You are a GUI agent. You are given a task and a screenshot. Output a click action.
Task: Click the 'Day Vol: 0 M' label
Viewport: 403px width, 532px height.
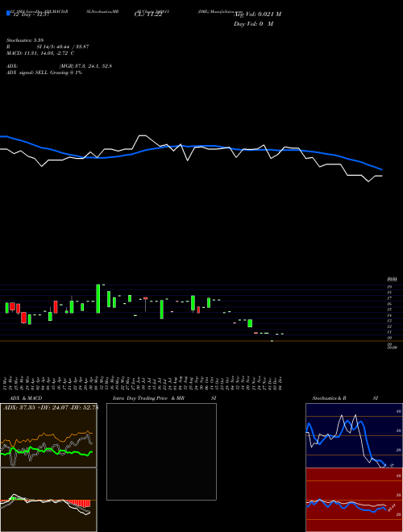point(253,24)
